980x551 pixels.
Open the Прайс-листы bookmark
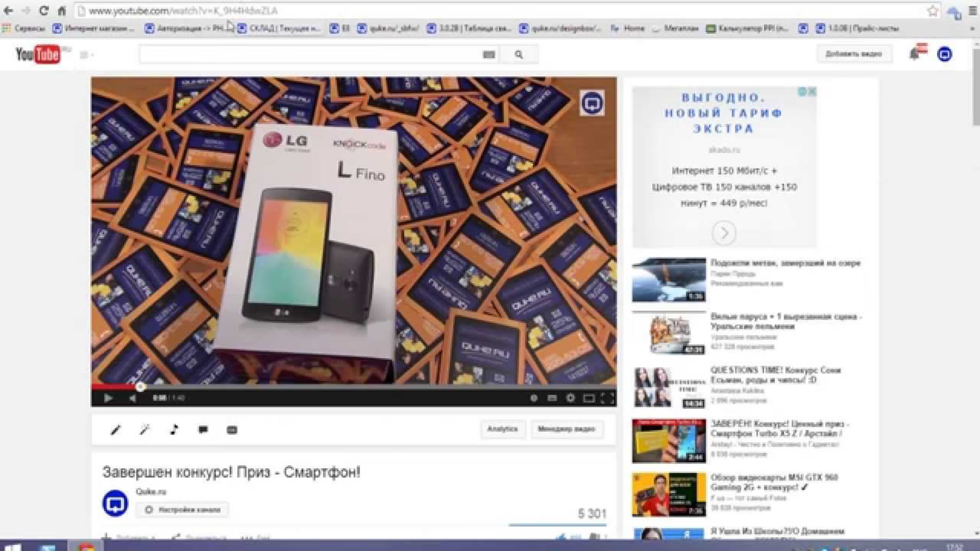[x=857, y=28]
